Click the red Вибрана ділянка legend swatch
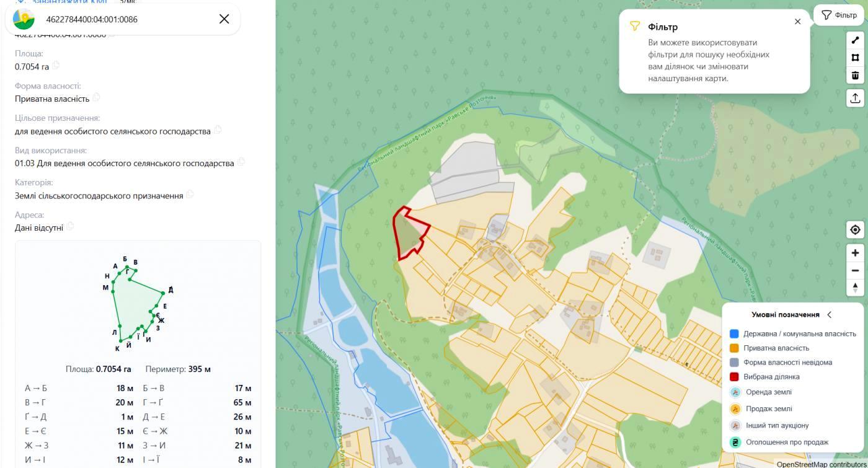Viewport: 868px width, 468px height. 734,377
